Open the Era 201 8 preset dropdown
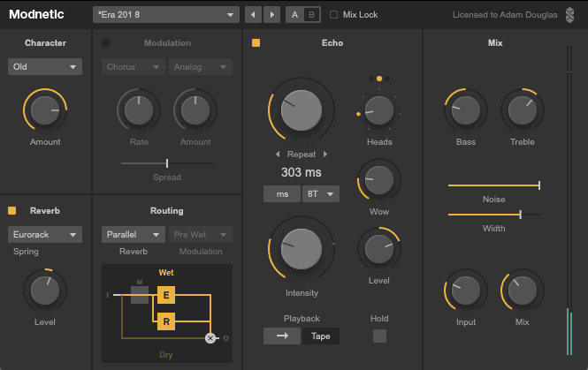Image resolution: width=588 pixels, height=370 pixels. click(166, 15)
